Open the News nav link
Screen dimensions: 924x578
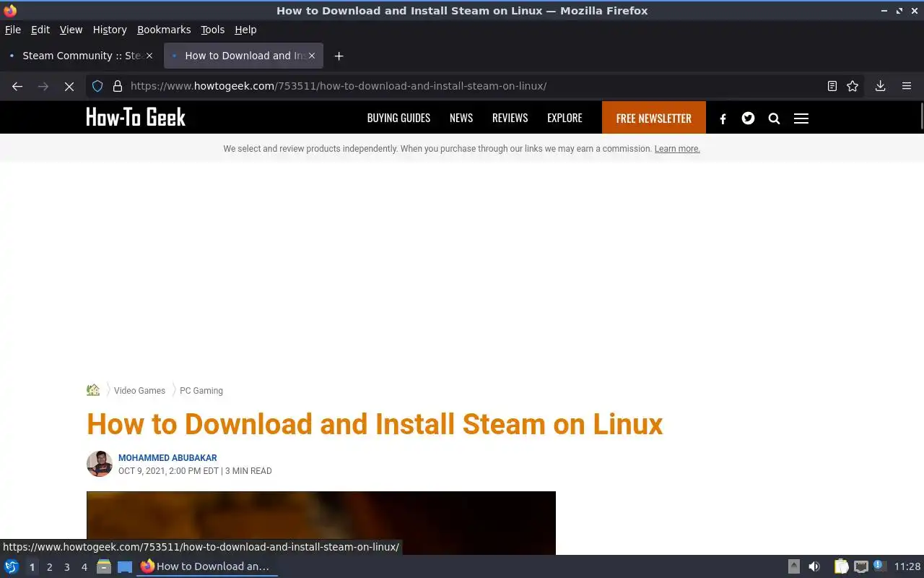coord(461,118)
